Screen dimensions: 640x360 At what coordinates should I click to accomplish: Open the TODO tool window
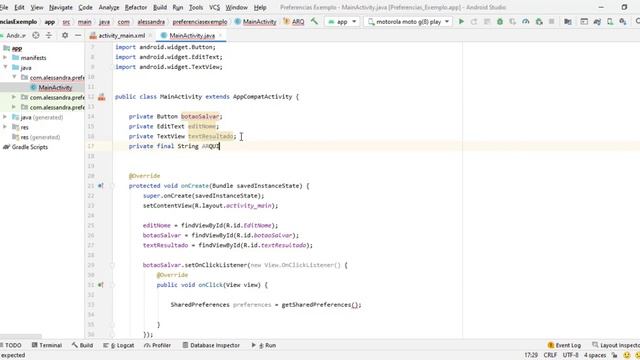coord(11,345)
